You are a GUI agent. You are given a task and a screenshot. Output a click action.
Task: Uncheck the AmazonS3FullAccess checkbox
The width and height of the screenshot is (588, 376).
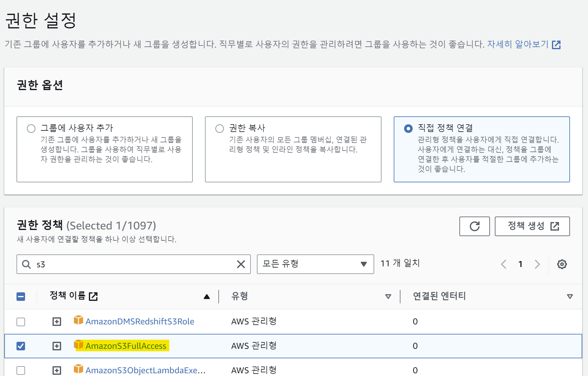21,346
